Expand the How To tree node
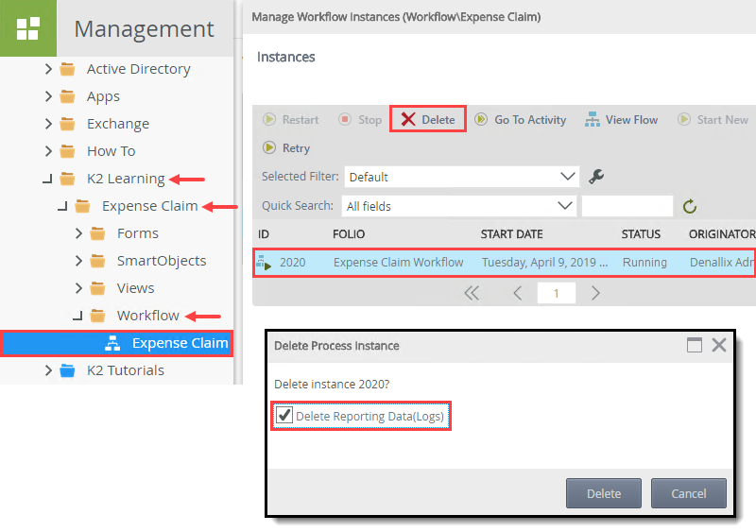The width and height of the screenshot is (756, 532). coord(48,151)
